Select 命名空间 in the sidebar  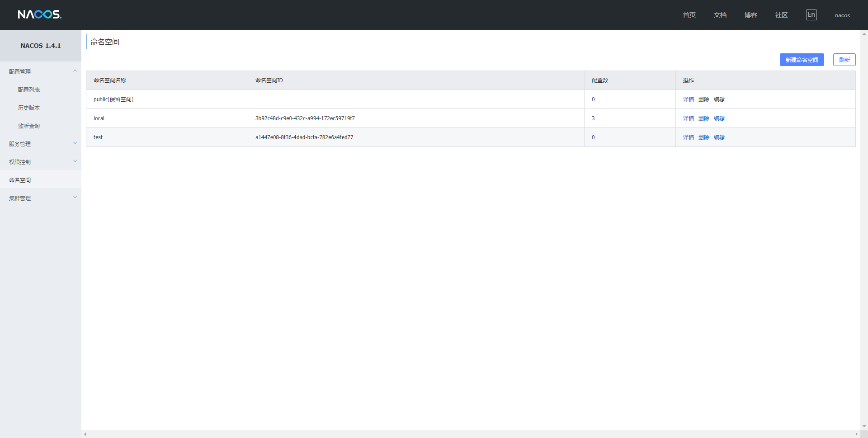click(19, 179)
